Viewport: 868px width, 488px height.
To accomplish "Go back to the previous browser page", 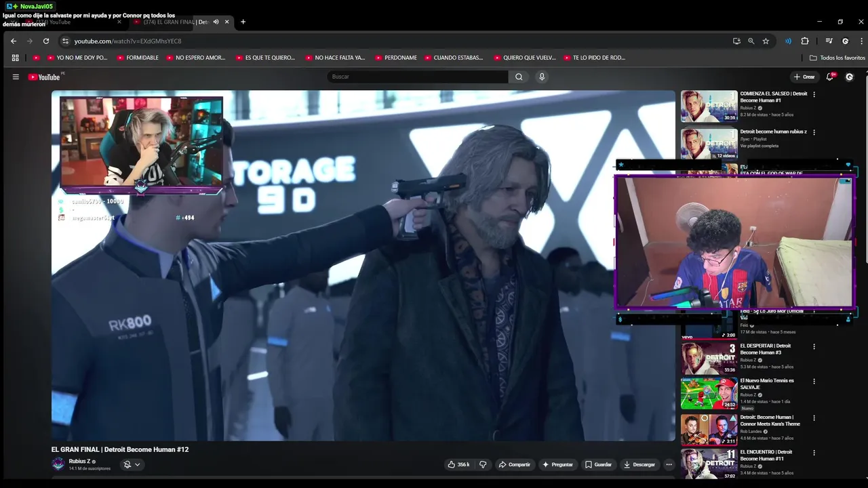I will point(14,41).
